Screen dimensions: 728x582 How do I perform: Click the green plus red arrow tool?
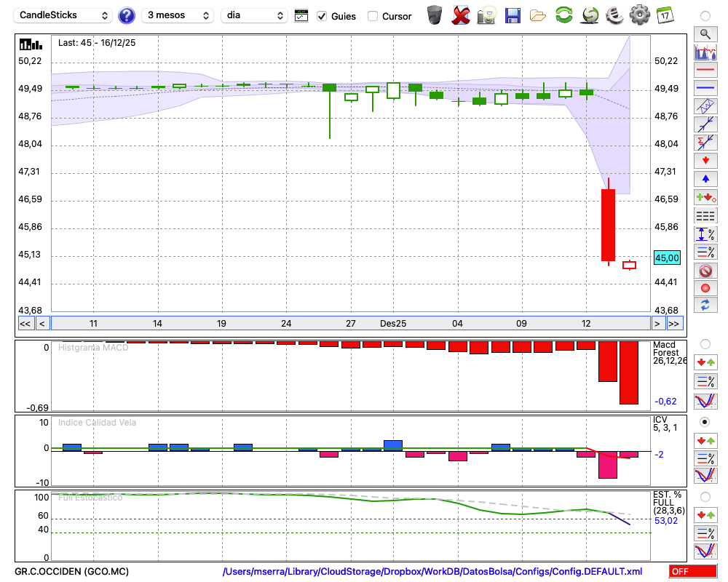point(705,197)
